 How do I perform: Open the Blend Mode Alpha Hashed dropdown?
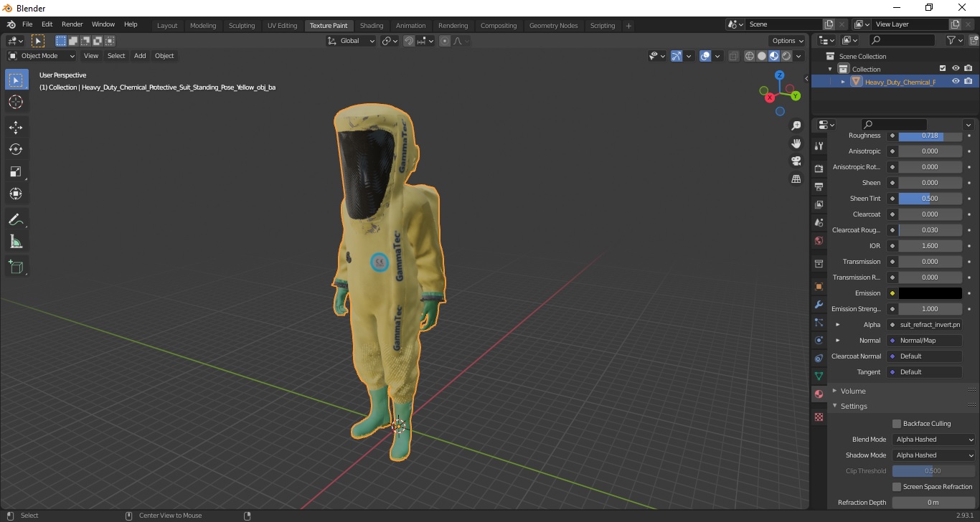coord(934,440)
